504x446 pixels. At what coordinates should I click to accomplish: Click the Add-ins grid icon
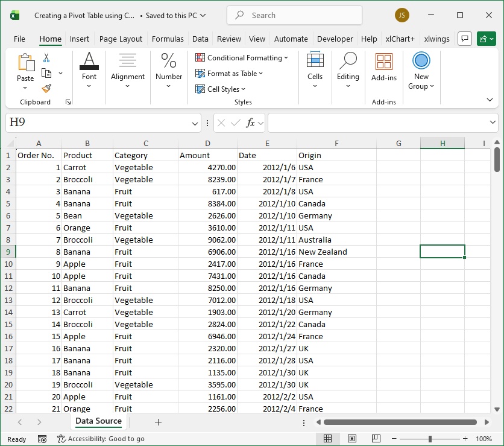[x=384, y=62]
